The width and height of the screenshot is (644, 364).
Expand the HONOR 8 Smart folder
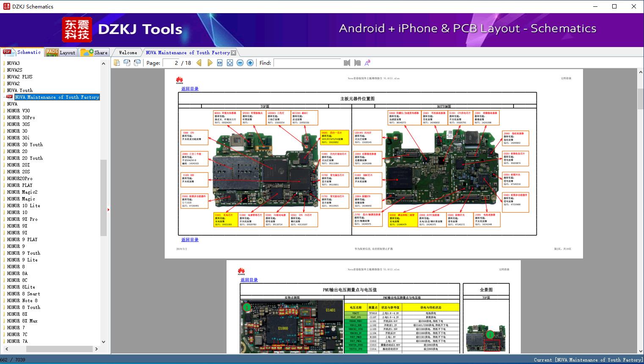click(x=23, y=294)
